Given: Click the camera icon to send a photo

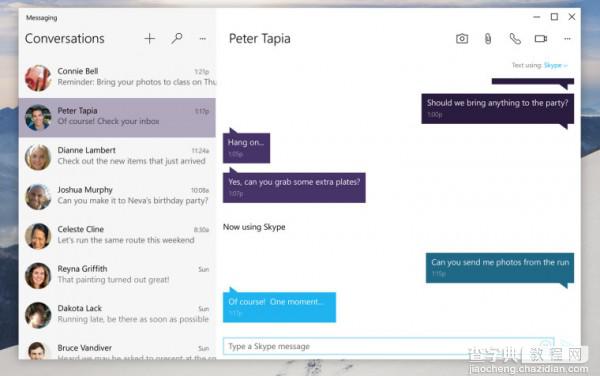Looking at the screenshot, I should tap(462, 39).
